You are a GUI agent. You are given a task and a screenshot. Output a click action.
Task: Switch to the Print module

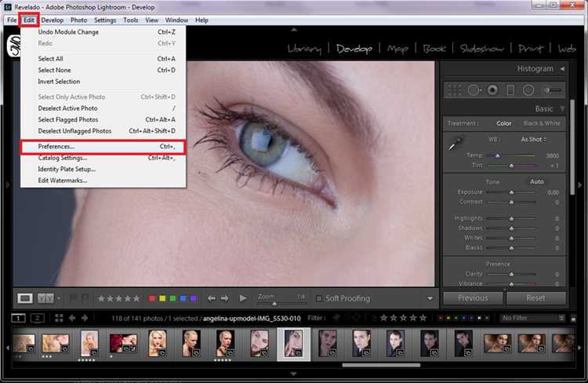[531, 49]
